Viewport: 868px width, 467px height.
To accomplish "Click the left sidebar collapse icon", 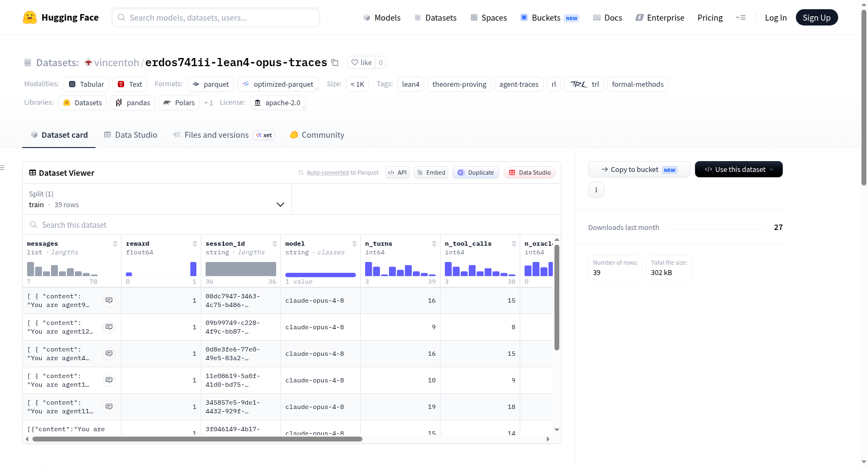I will tap(3, 168).
